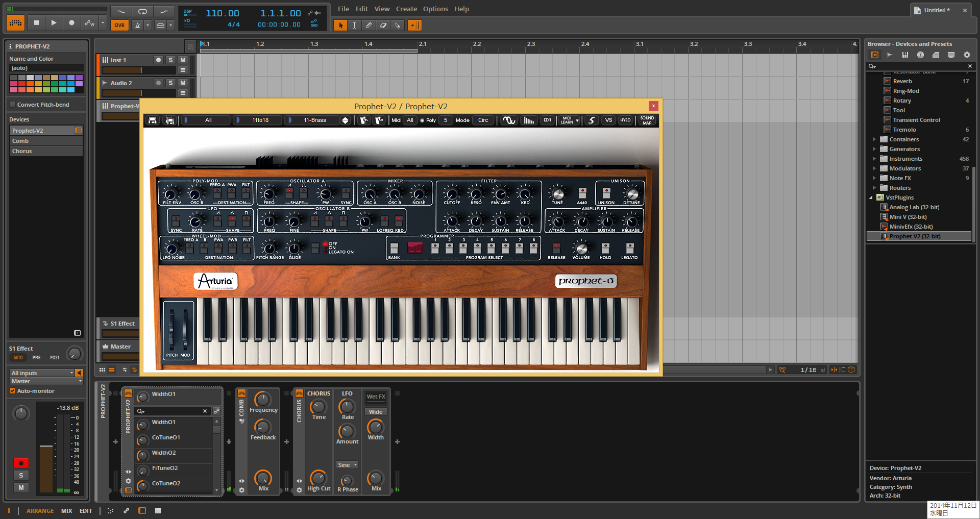This screenshot has width=980, height=519.
Task: Click the Stop transport button
Action: (x=36, y=23)
